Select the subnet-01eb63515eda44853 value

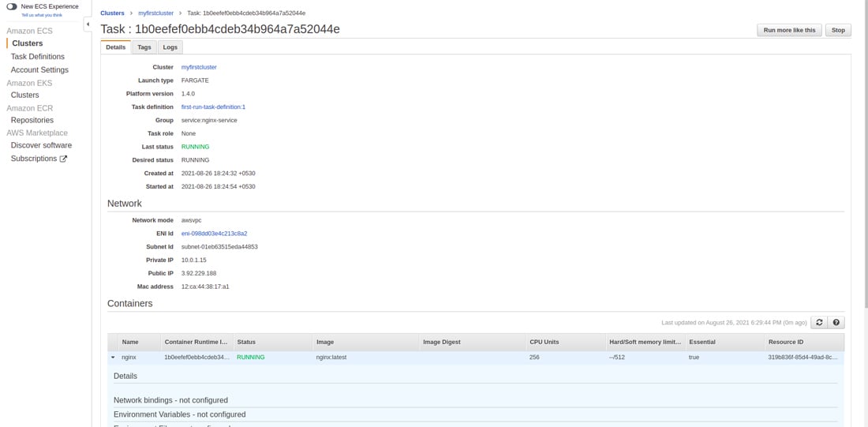point(220,246)
